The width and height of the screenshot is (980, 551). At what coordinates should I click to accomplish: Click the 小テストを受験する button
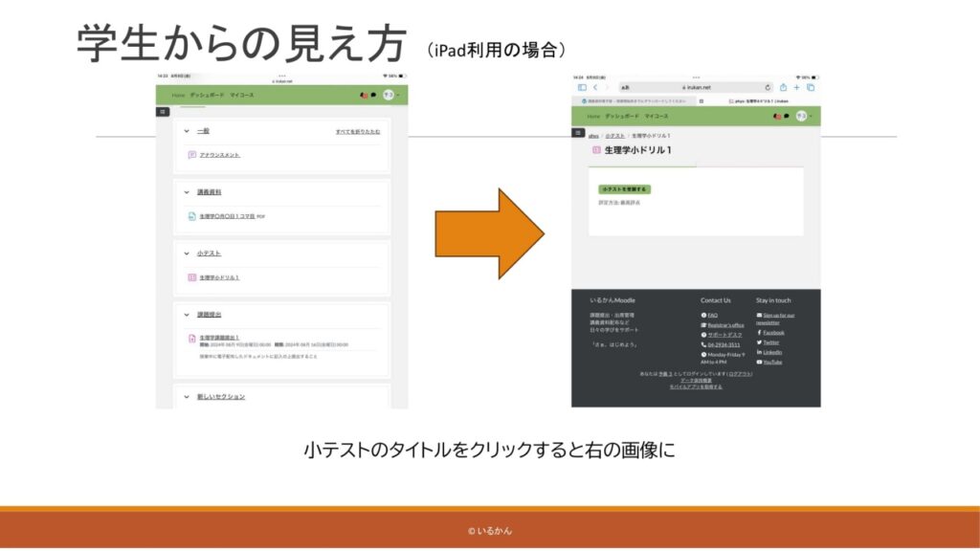(624, 189)
